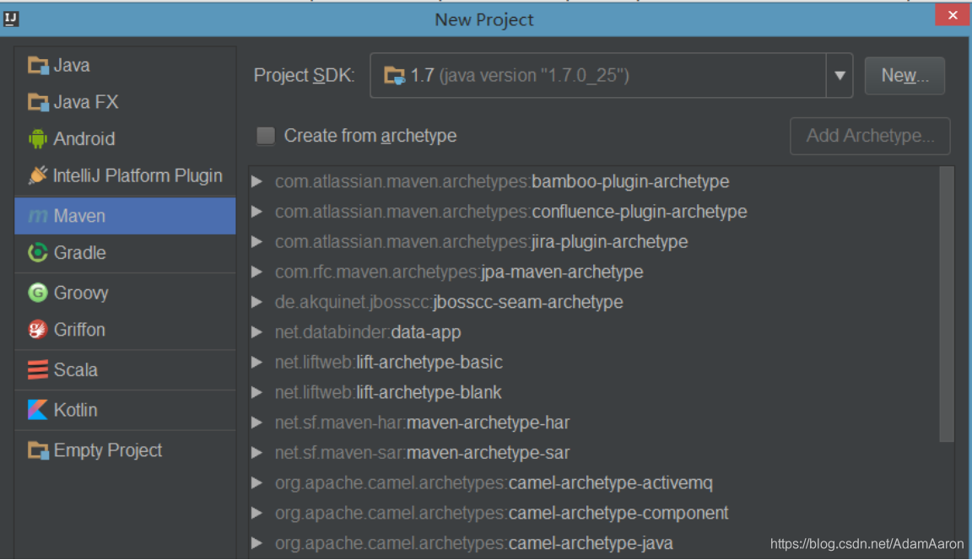Image resolution: width=972 pixels, height=560 pixels.
Task: Select lift-archetype-blank row text
Action: coord(388,392)
